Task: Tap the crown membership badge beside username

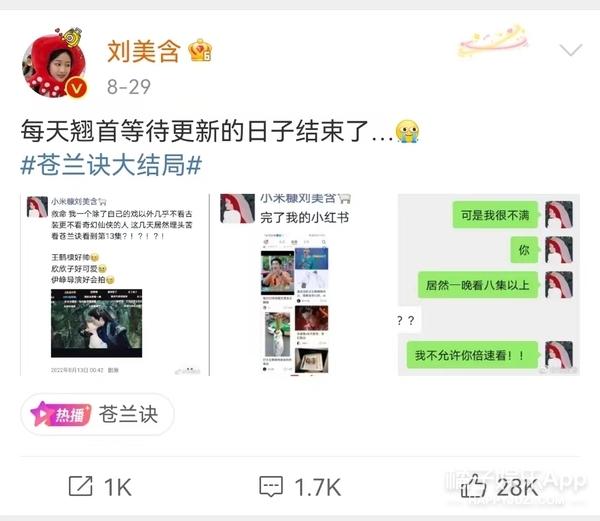Action: [x=200, y=50]
